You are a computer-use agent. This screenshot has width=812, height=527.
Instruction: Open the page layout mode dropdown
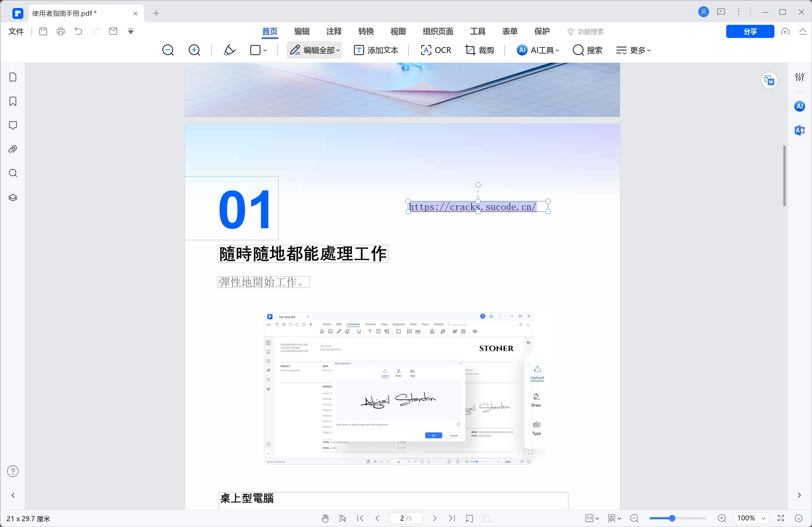point(614,518)
